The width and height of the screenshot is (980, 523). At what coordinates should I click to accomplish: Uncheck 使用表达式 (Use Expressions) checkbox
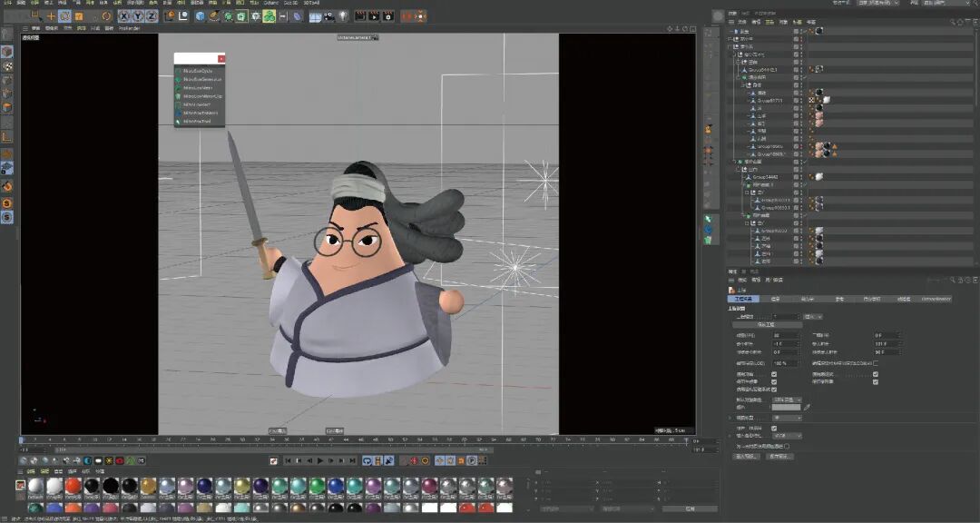pos(876,374)
